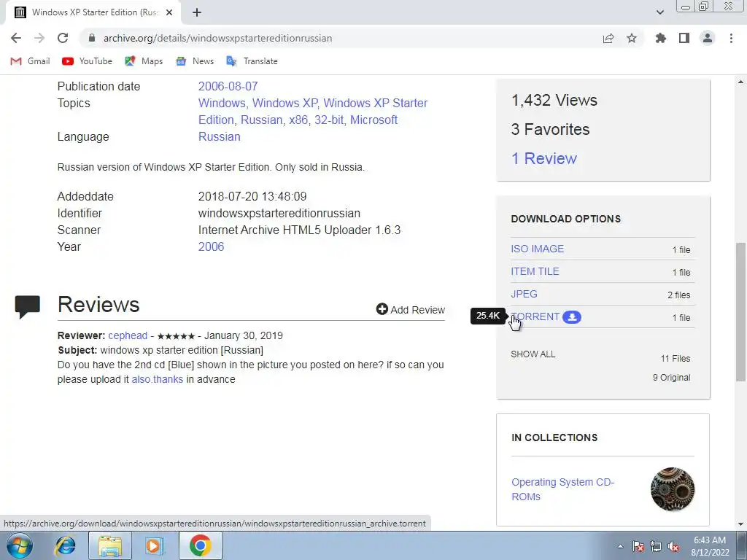Click the muted volume tray icon

pos(673,546)
